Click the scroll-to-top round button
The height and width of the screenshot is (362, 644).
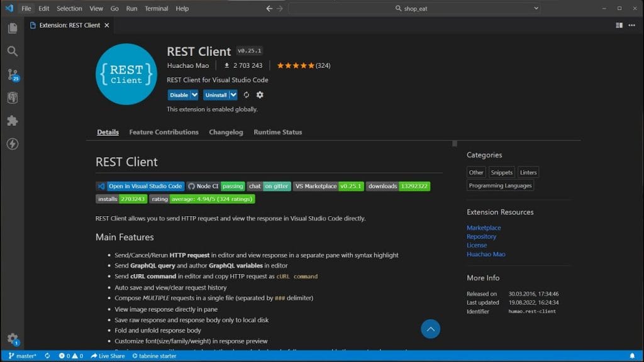pyautogui.click(x=430, y=329)
